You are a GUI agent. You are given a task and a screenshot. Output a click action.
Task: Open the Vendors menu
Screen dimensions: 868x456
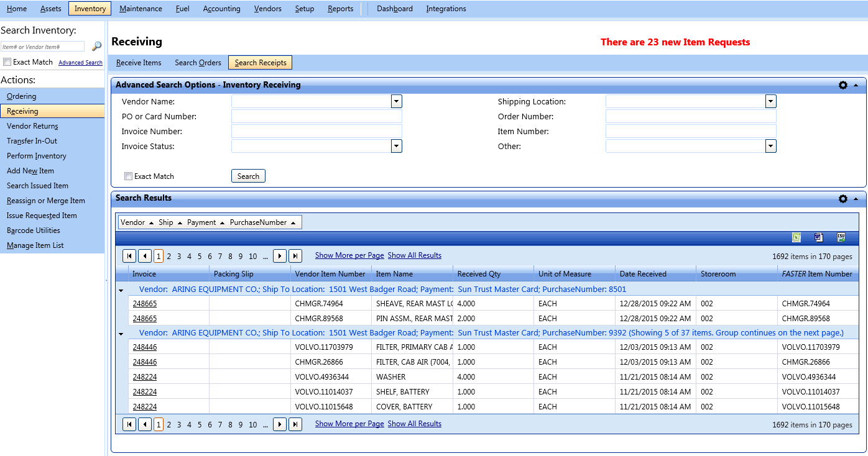[268, 9]
